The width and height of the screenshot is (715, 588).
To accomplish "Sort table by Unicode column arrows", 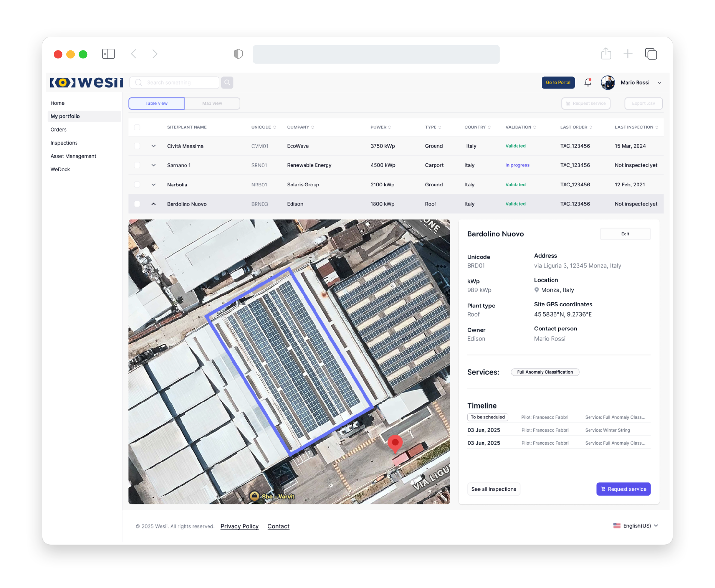I will click(274, 127).
